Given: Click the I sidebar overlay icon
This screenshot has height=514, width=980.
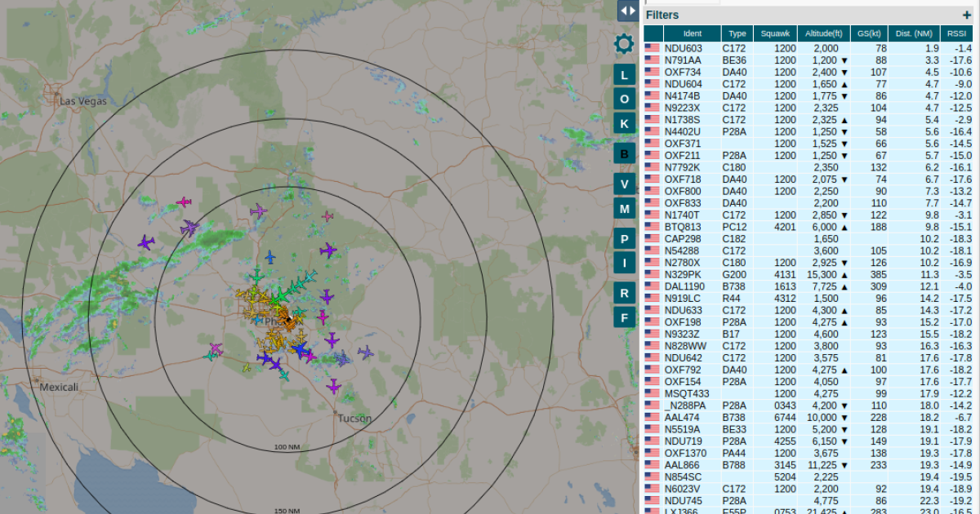Looking at the screenshot, I should (624, 262).
